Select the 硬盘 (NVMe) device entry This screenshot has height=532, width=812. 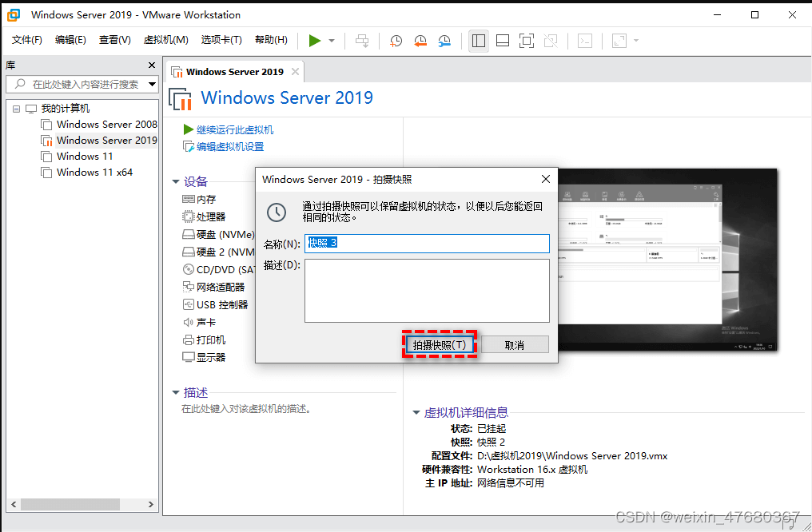point(218,234)
